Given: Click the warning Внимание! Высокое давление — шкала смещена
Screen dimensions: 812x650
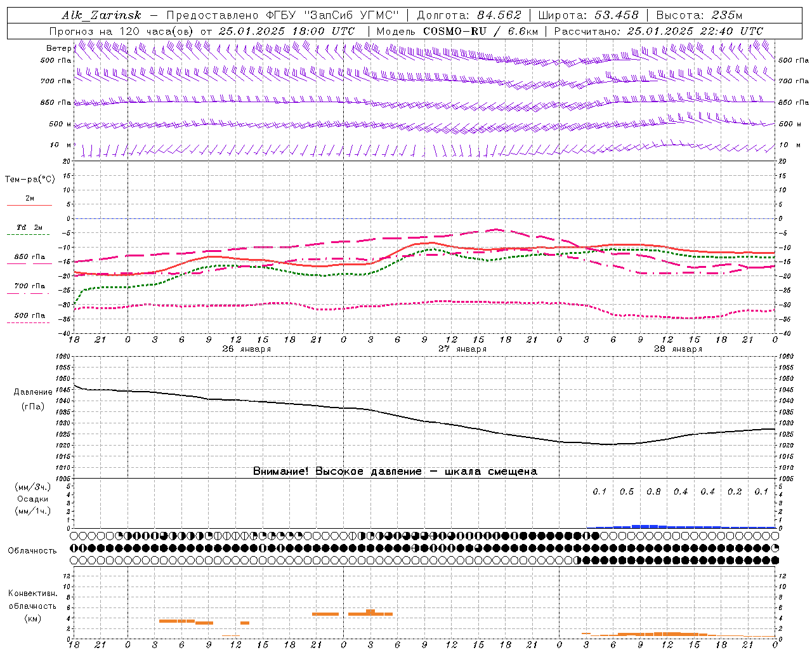Looking at the screenshot, I should tap(395, 471).
